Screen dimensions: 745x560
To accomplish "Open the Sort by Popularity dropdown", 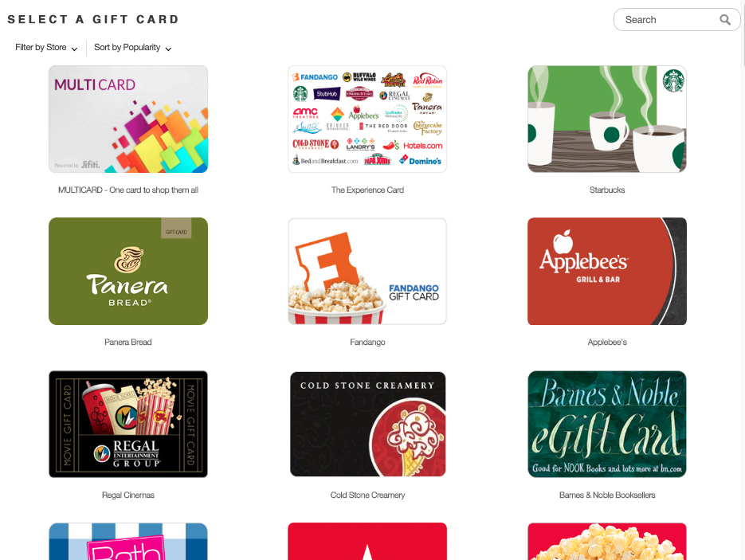I will [x=132, y=48].
